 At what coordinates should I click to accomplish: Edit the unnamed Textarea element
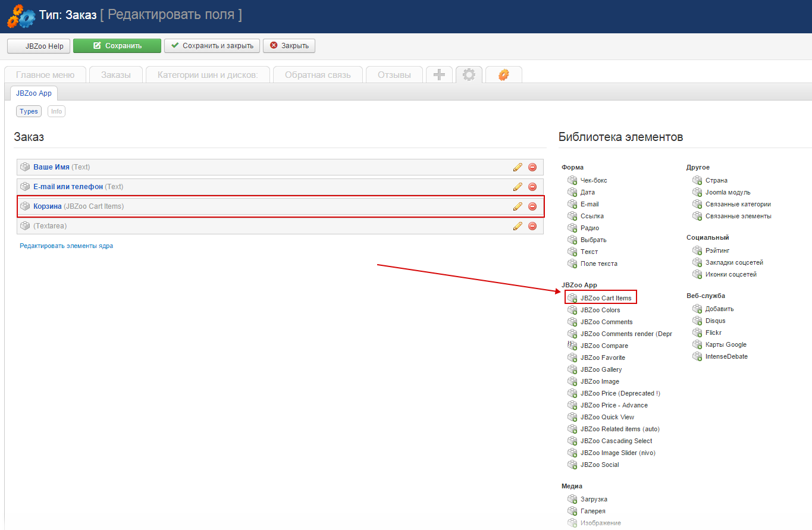coord(518,226)
